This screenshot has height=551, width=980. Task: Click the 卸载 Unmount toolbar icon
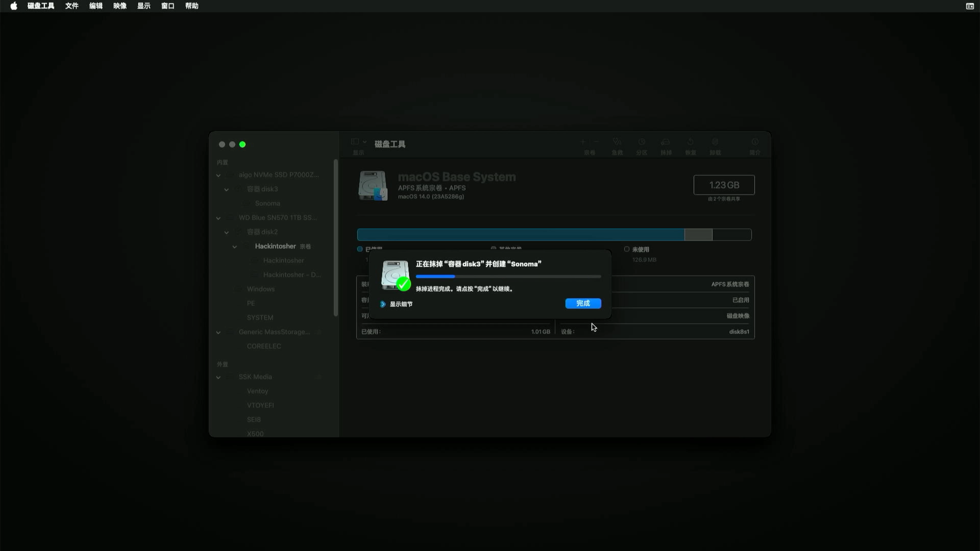(715, 142)
